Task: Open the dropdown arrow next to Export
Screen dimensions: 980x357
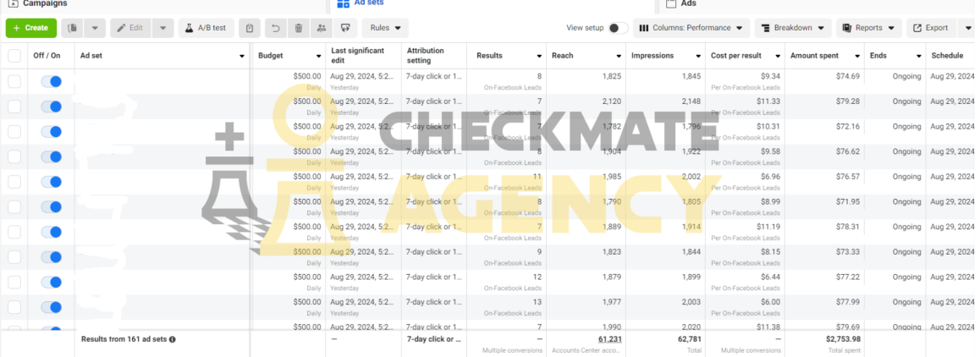Action: pos(967,28)
